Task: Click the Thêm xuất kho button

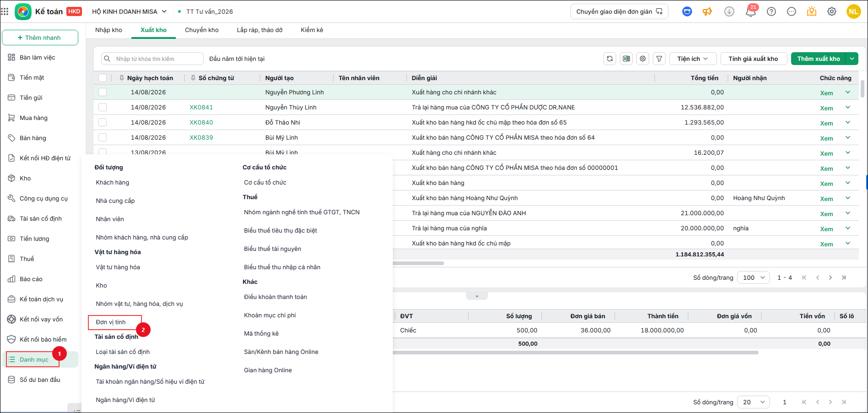Action: click(x=819, y=59)
